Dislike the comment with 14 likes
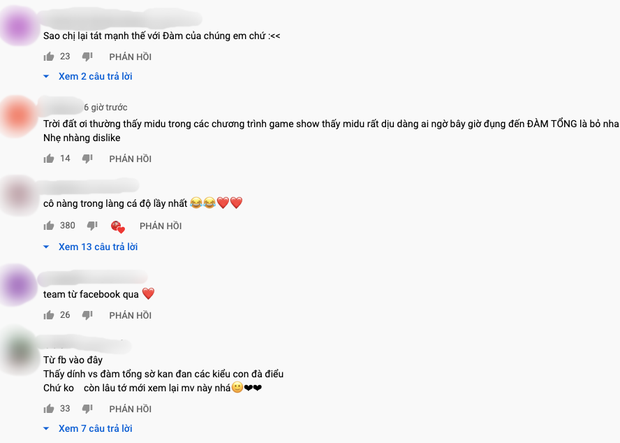 (x=87, y=159)
